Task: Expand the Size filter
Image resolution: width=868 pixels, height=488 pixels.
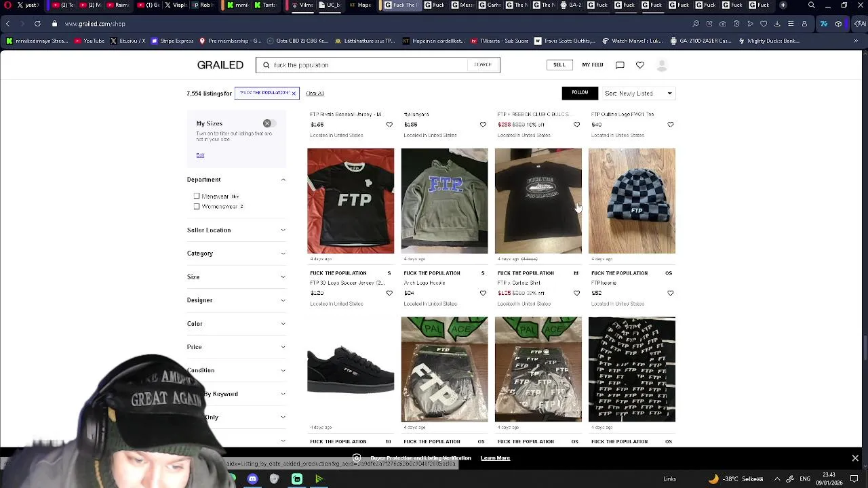Action: tap(236, 277)
